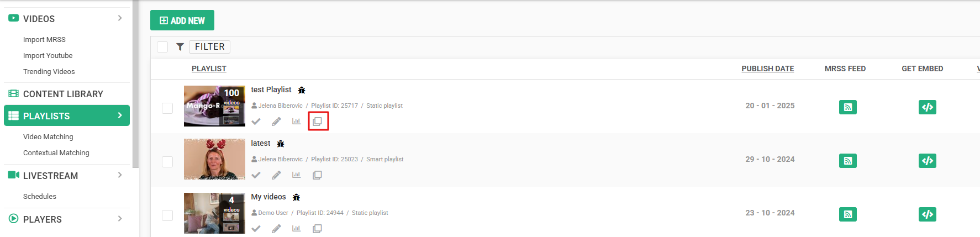
Task: Expand the Players section chevron
Action: pos(120,219)
